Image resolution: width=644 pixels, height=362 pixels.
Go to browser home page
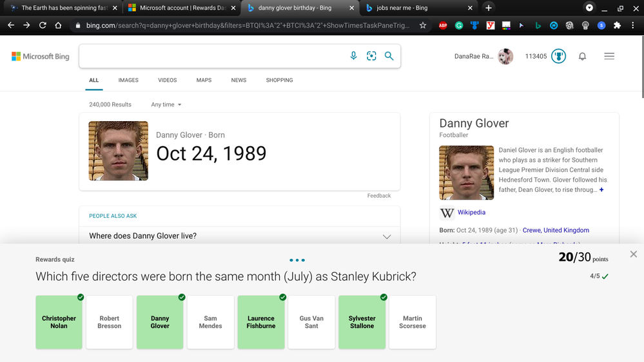(58, 26)
